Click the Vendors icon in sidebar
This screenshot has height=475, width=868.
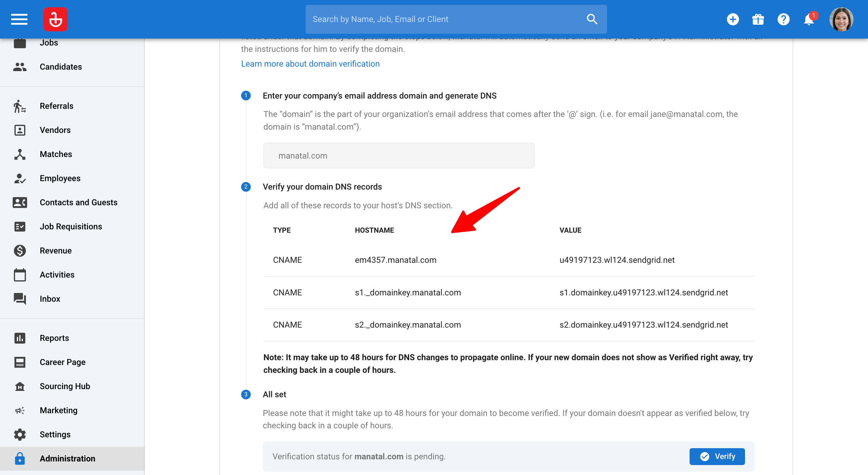click(x=20, y=130)
